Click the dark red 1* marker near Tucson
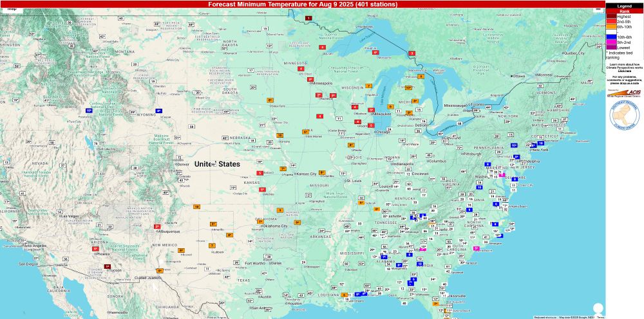This screenshot has width=644, height=319. pyautogui.click(x=107, y=266)
